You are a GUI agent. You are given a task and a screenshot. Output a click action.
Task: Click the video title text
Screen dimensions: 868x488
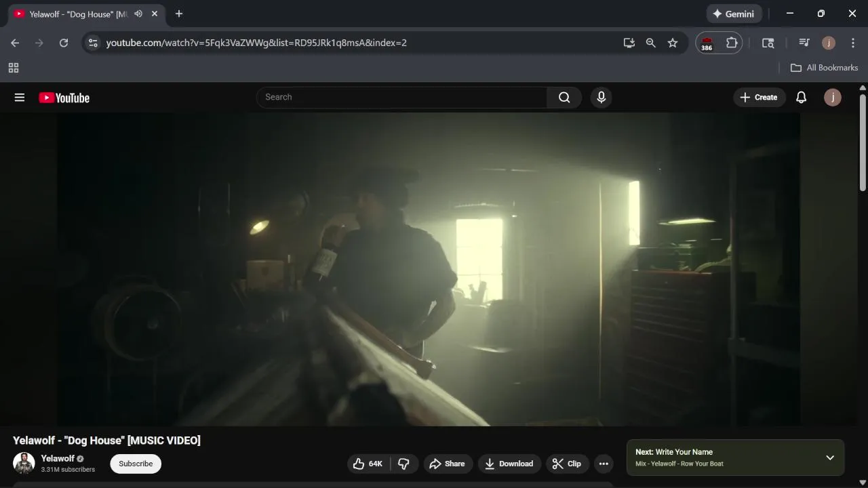coord(106,441)
